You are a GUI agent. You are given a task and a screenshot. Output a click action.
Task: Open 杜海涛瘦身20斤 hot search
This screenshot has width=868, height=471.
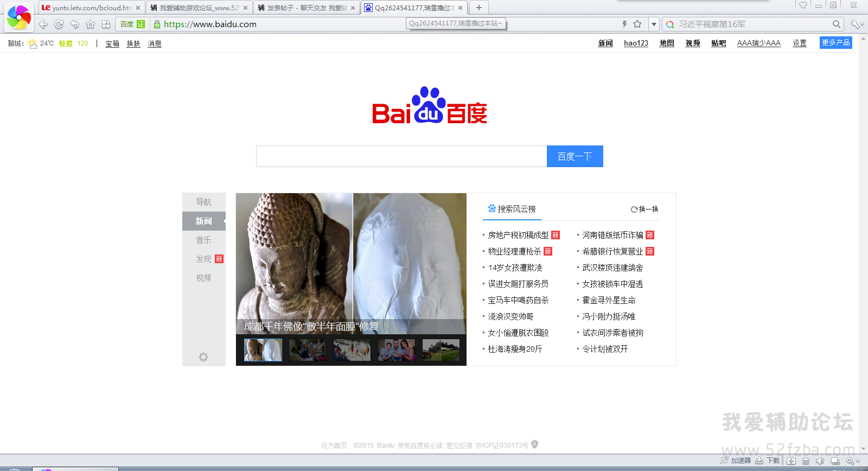click(515, 349)
